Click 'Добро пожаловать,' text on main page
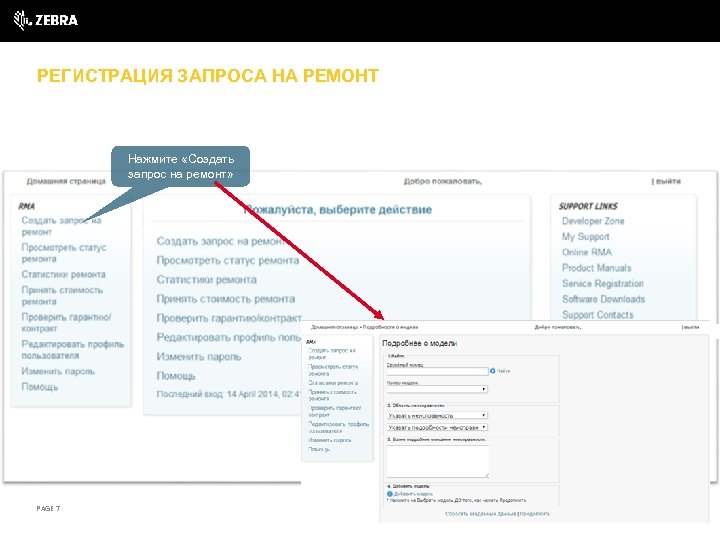 click(443, 181)
